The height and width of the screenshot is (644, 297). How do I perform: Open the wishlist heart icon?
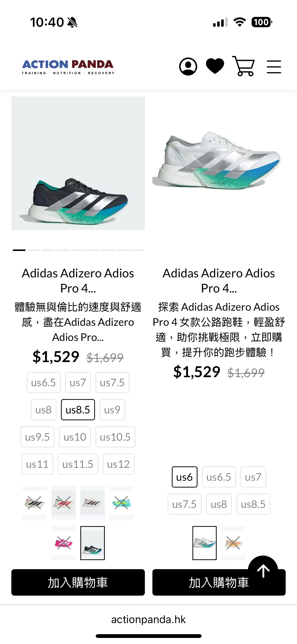pos(215,66)
